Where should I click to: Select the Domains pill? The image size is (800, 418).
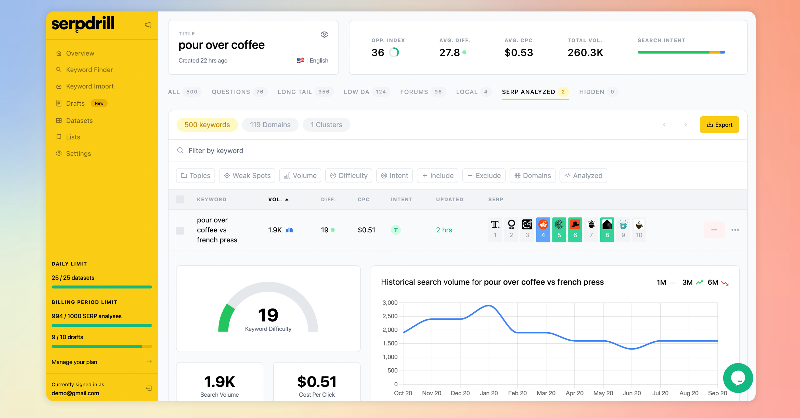(270, 125)
